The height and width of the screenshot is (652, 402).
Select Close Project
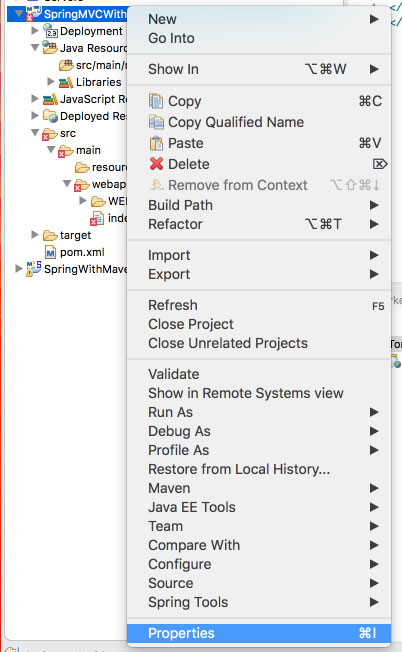pyautogui.click(x=259, y=324)
